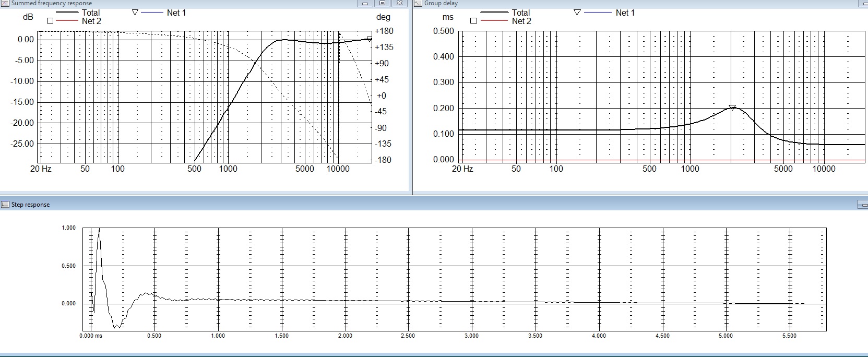Click the Group delay title text
Image resolution: width=868 pixels, height=357 pixels.
pyautogui.click(x=441, y=3)
